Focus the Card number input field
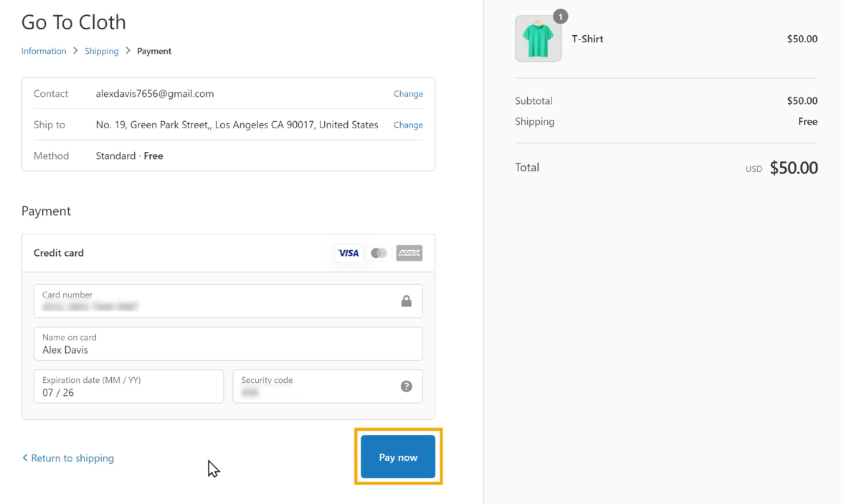Image resolution: width=844 pixels, height=504 pixels. 228,300
